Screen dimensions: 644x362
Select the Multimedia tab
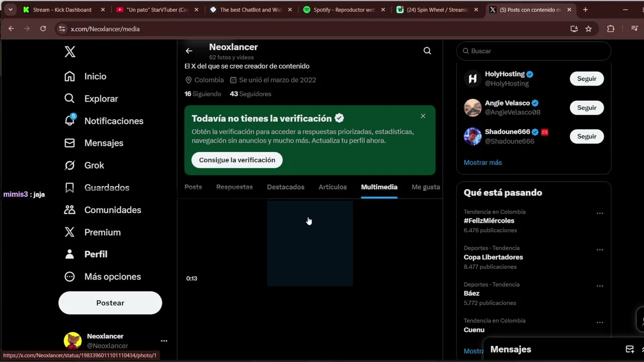pyautogui.click(x=379, y=187)
